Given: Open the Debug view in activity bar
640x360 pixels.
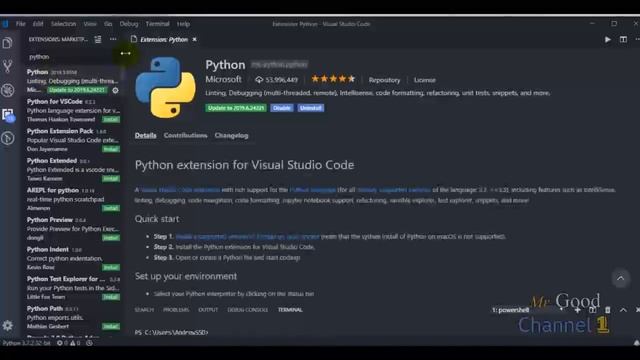Looking at the screenshot, I should (7, 90).
